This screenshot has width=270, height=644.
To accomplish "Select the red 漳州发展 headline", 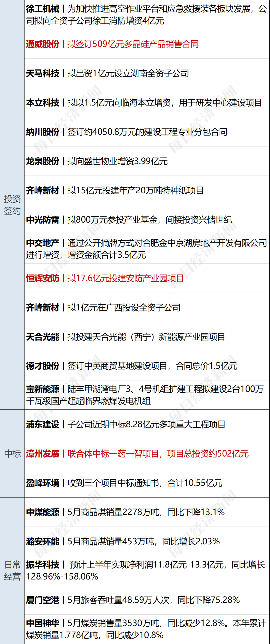I will pos(137,454).
